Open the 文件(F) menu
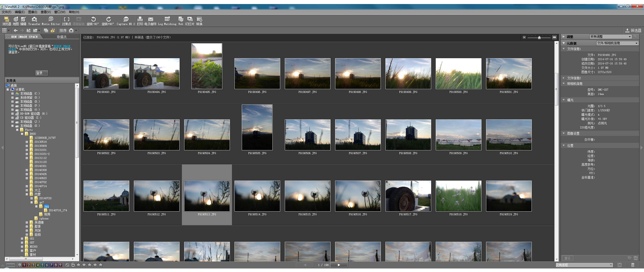 [6, 12]
